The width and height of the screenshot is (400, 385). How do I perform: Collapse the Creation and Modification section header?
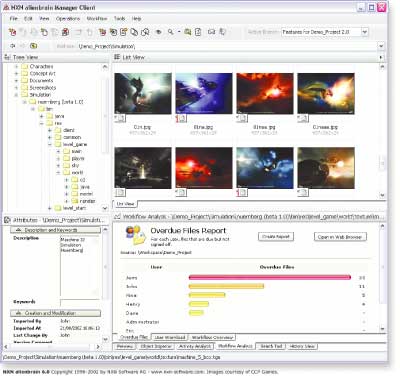[55, 313]
